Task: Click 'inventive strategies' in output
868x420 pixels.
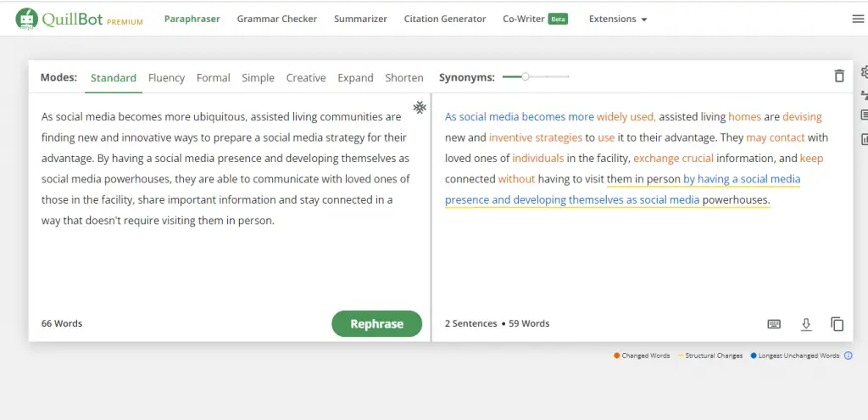Action: pos(536,137)
